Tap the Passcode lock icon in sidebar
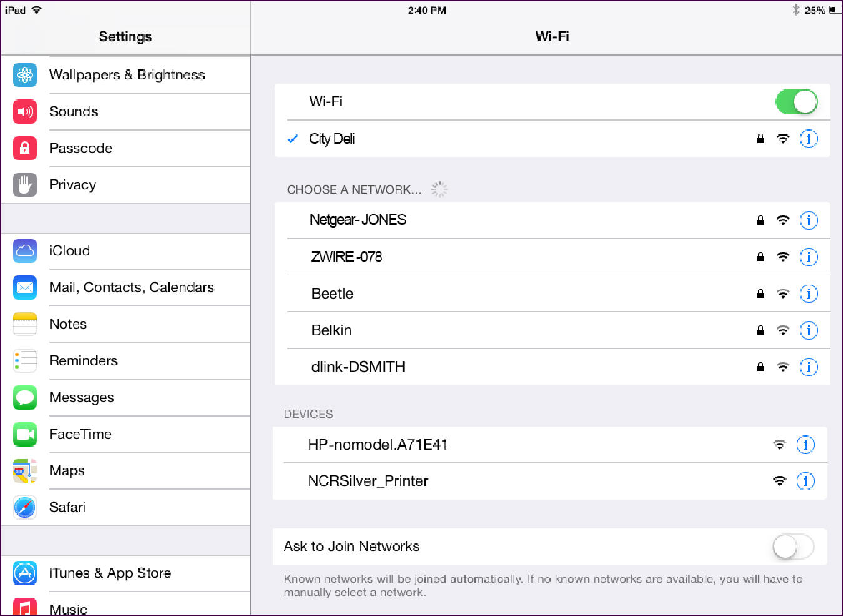This screenshot has height=616, width=843. [x=24, y=148]
